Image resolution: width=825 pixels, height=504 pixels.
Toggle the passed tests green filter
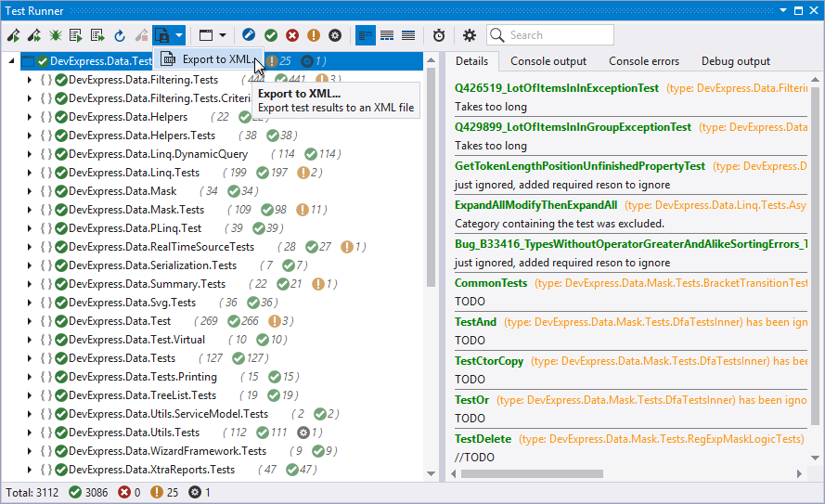270,35
